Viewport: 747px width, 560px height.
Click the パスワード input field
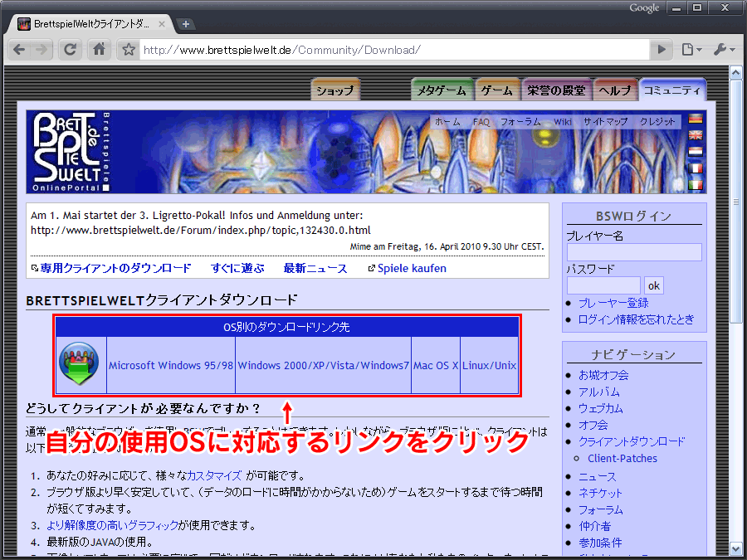(603, 285)
